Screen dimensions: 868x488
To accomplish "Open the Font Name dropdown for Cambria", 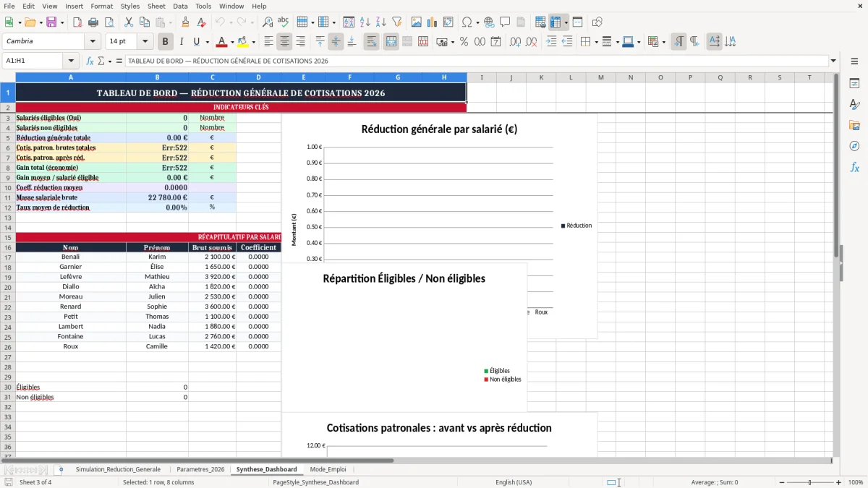I will [93, 42].
